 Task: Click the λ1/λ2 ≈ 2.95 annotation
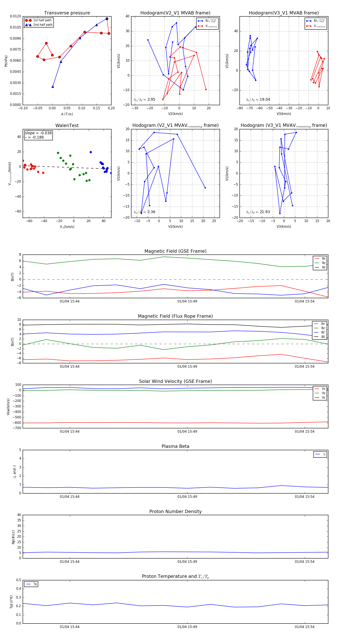144,100
